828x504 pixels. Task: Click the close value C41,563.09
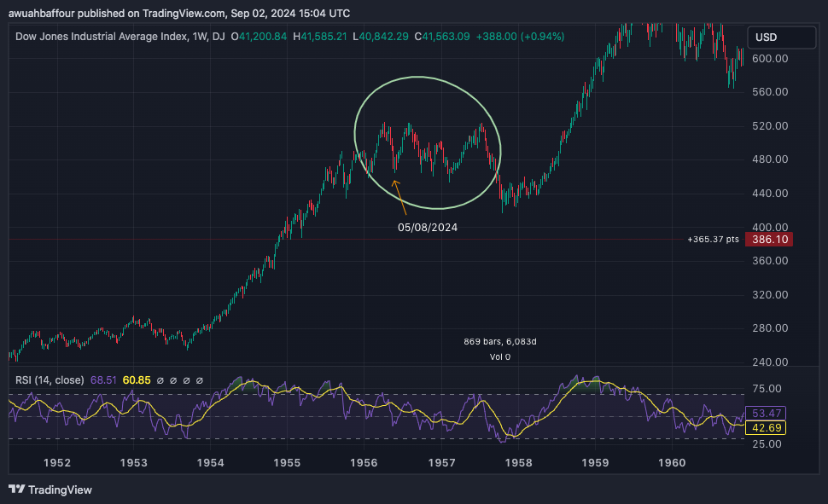point(442,37)
